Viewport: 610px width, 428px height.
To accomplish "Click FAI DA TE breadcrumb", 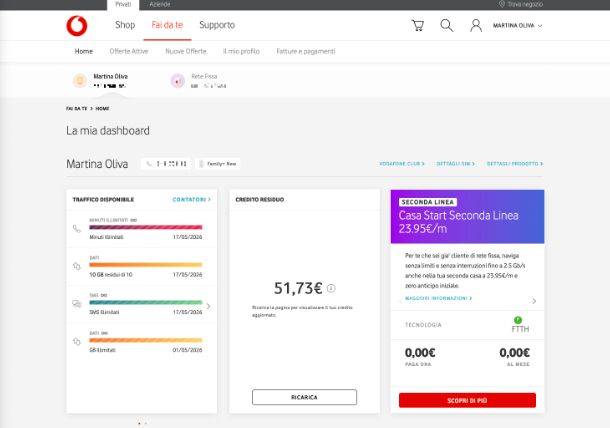I will [77, 109].
